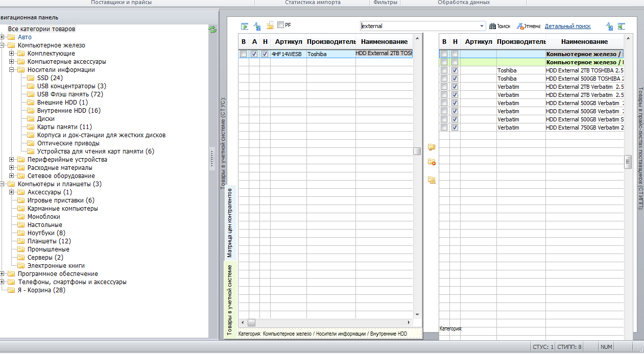Click Наименование header in left table
This screenshot has width=644, height=354.
[384, 42]
